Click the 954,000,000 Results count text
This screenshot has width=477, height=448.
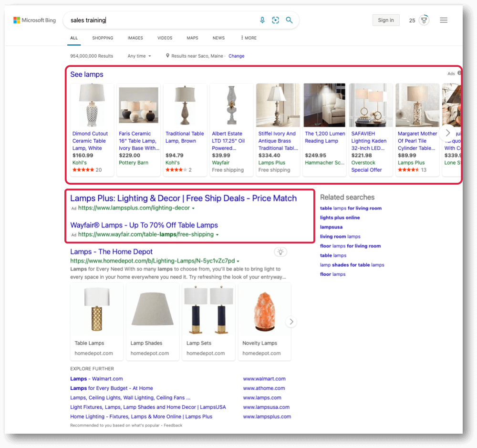(x=92, y=56)
